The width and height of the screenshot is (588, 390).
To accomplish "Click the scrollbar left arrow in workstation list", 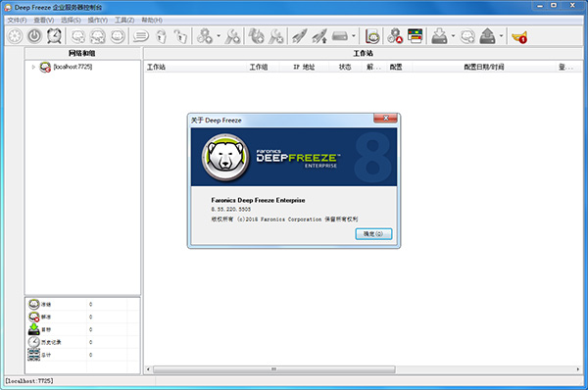I will click(148, 369).
